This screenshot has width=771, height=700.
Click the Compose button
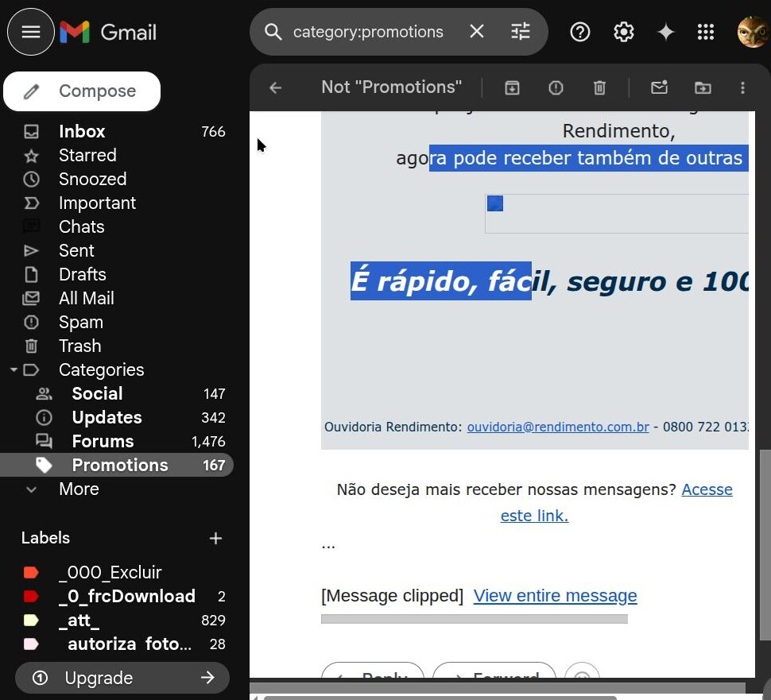82,91
